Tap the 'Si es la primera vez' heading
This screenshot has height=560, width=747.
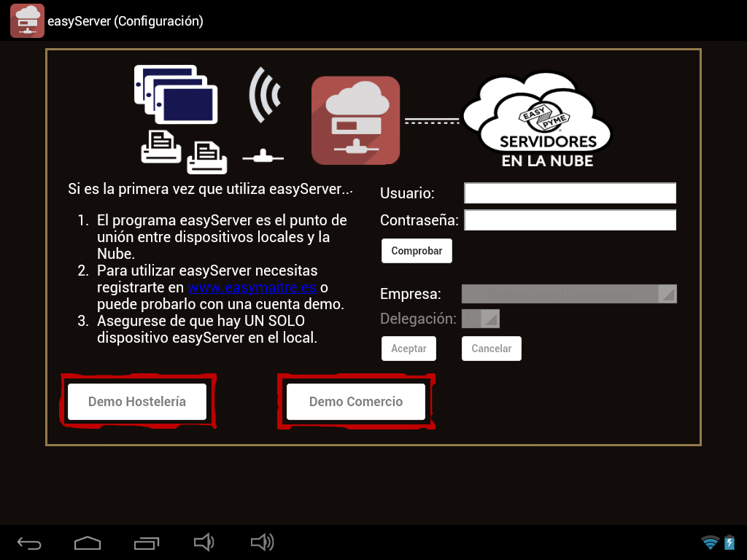point(210,189)
